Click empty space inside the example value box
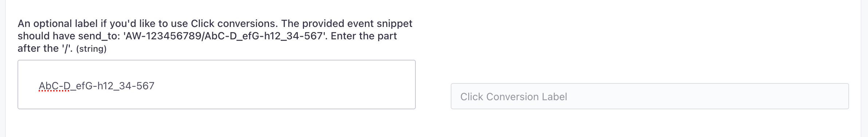 [x=284, y=85]
